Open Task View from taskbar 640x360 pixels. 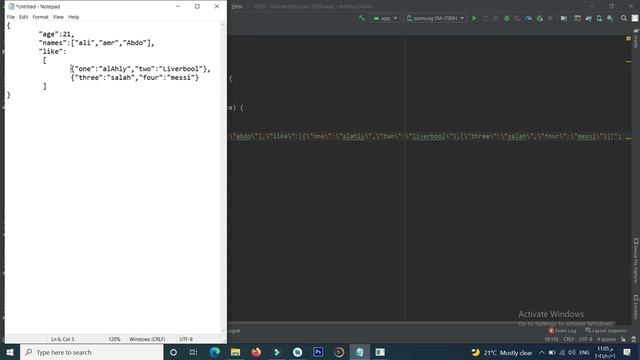pos(193,352)
